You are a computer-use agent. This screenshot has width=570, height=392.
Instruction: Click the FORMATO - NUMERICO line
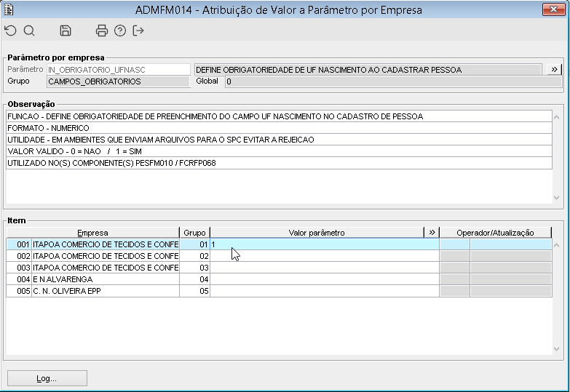tap(280, 128)
